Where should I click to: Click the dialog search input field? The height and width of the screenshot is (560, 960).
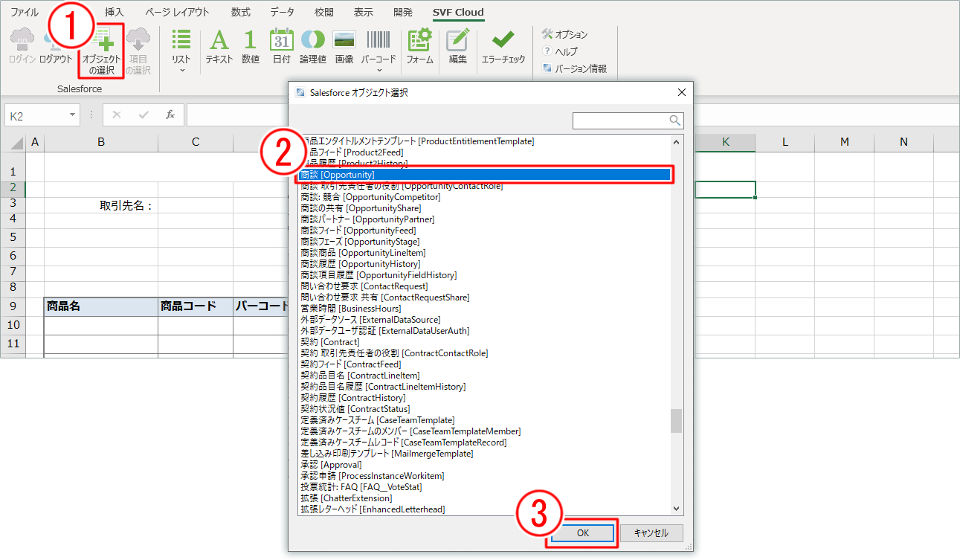(x=621, y=120)
